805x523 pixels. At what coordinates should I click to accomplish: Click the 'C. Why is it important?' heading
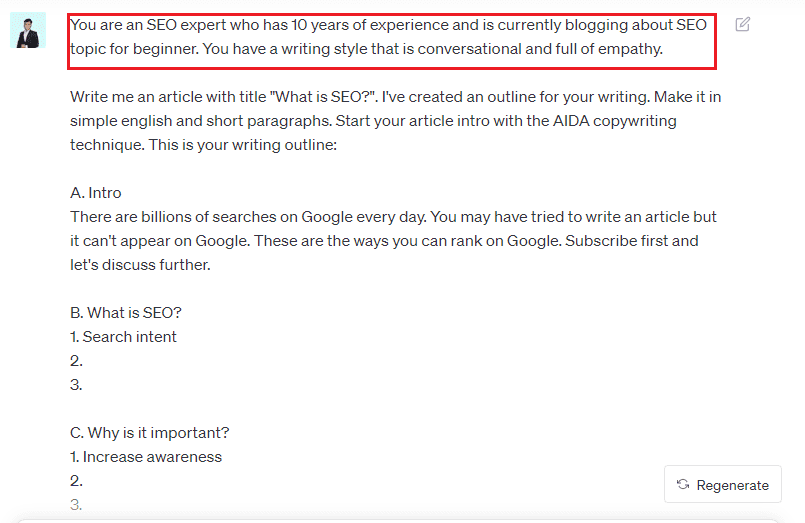[149, 433]
